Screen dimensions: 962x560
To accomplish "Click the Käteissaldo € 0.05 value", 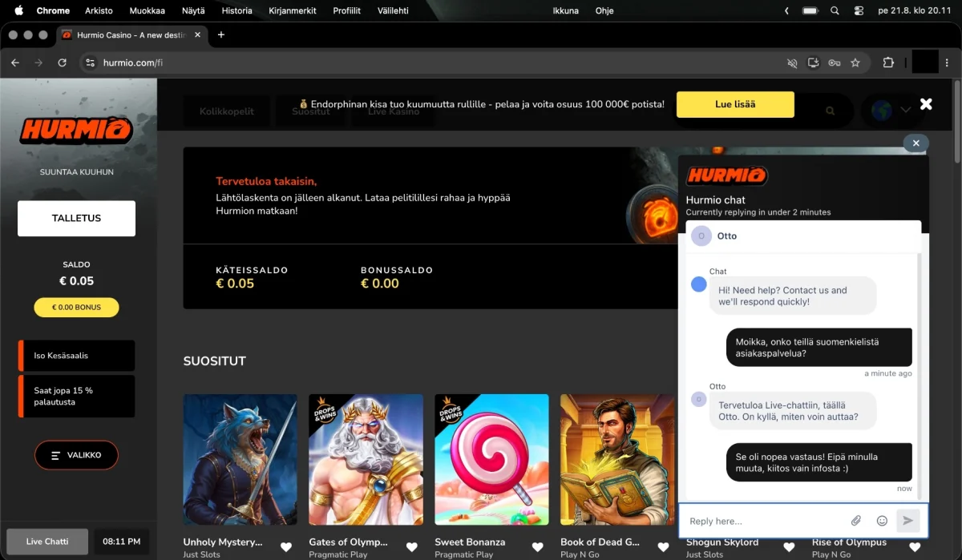I will 235,284.
